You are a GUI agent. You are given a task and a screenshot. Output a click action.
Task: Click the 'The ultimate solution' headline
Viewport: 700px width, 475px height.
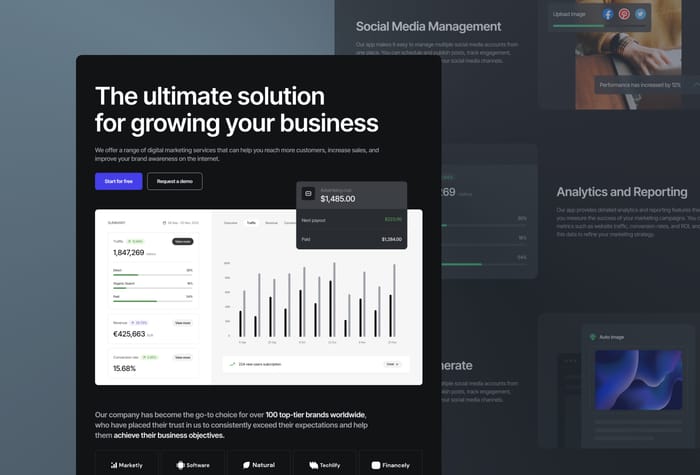pyautogui.click(x=210, y=96)
